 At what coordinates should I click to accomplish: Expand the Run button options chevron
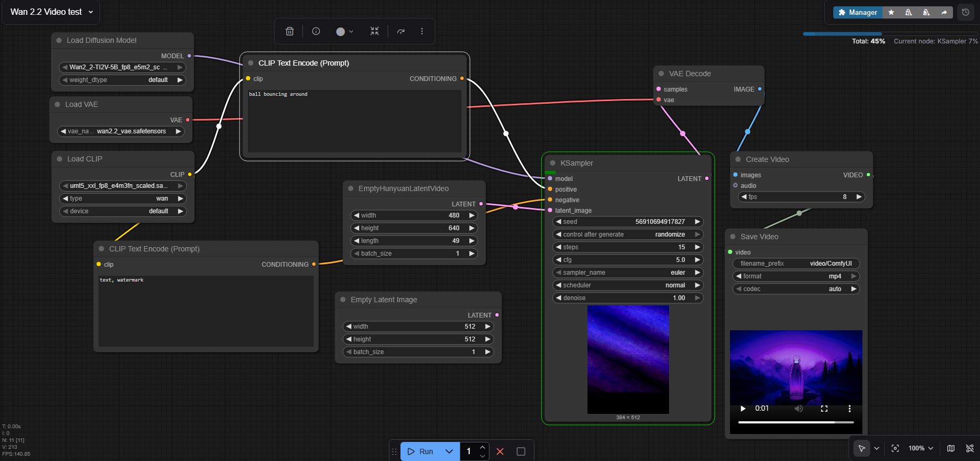tap(449, 451)
